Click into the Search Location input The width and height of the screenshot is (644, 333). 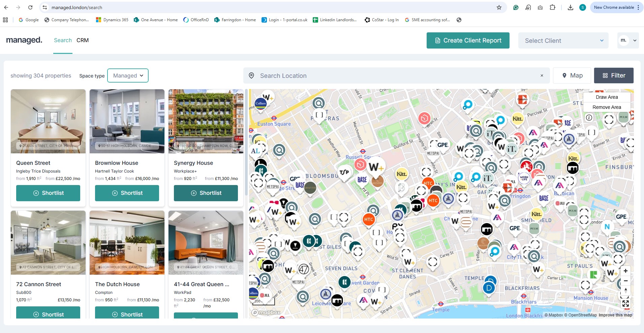pos(394,76)
